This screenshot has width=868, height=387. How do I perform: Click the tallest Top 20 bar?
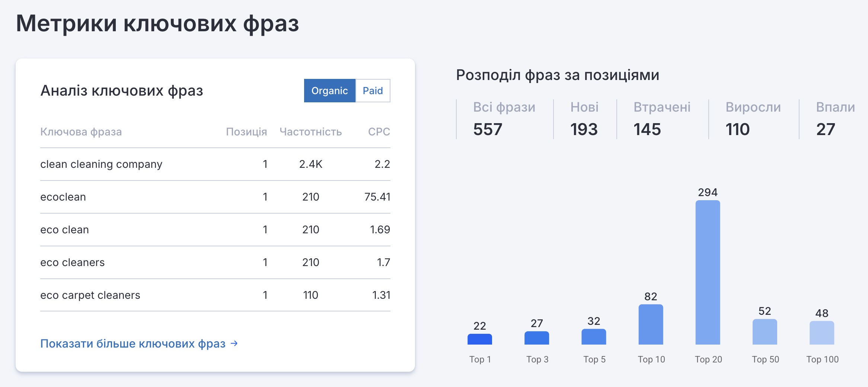point(708,272)
